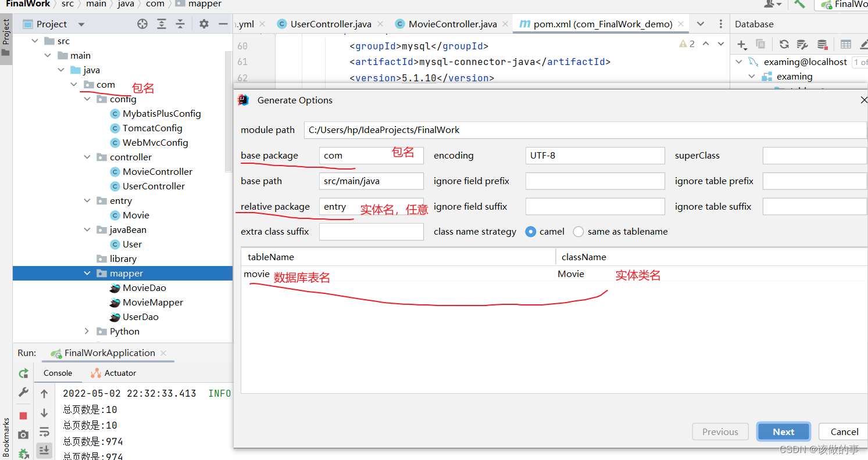The height and width of the screenshot is (460, 868).
Task: Collapse the mapper folder in Project tree
Action: coord(87,273)
